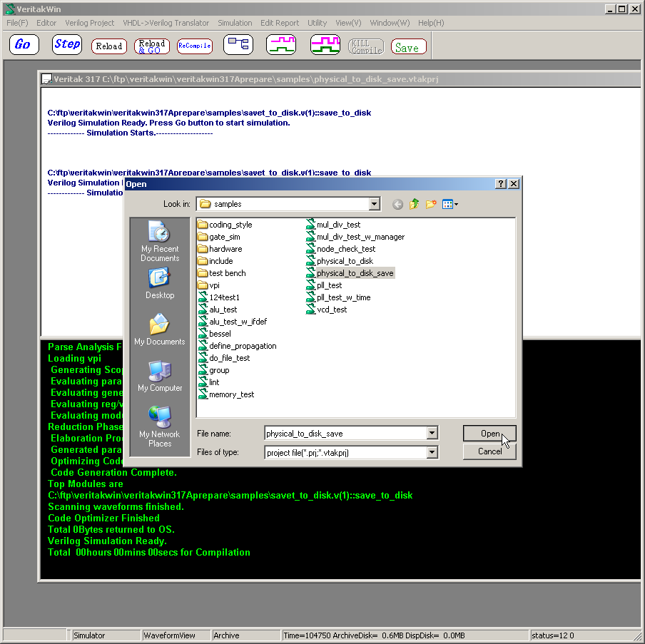Open the View(V) menu
The width and height of the screenshot is (645, 644).
[x=348, y=23]
